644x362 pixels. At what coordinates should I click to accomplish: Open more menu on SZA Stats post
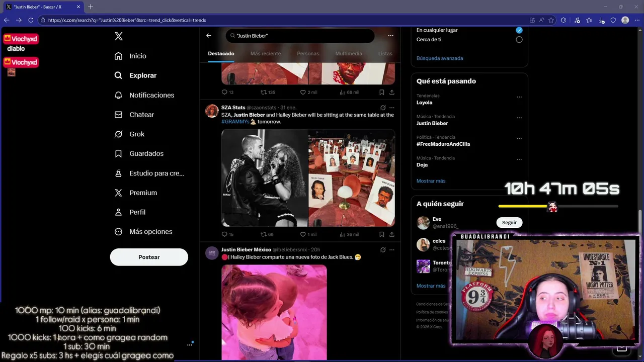[392, 108]
